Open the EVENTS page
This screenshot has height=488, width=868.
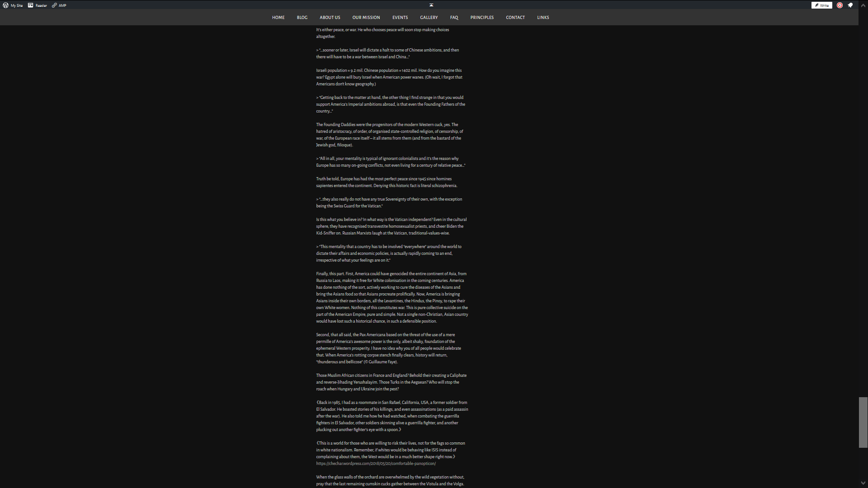coord(400,18)
